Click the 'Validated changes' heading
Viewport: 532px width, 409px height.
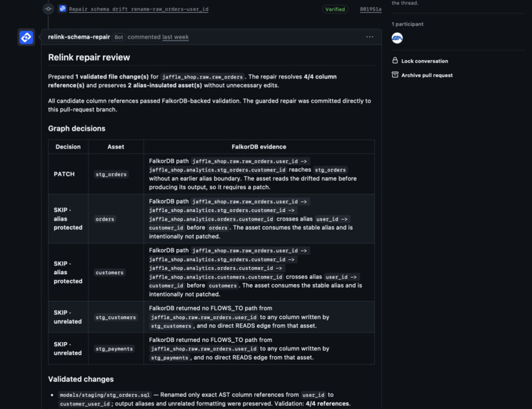coord(81,379)
